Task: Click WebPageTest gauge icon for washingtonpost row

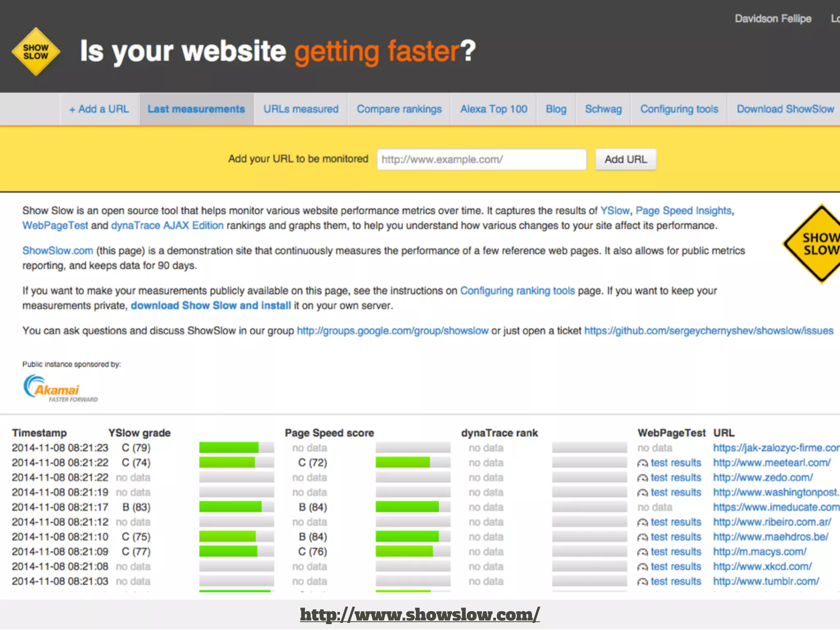Action: point(642,493)
